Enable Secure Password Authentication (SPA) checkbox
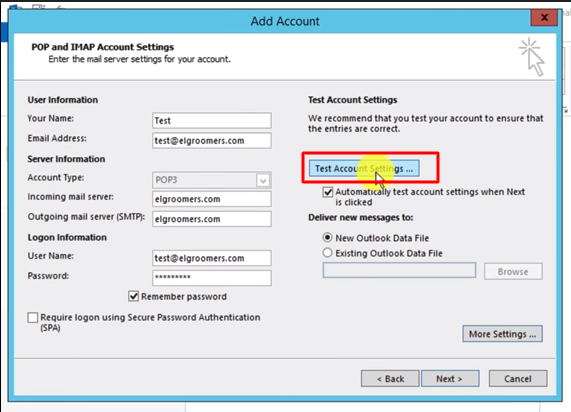This screenshot has height=412, width=571. (33, 317)
